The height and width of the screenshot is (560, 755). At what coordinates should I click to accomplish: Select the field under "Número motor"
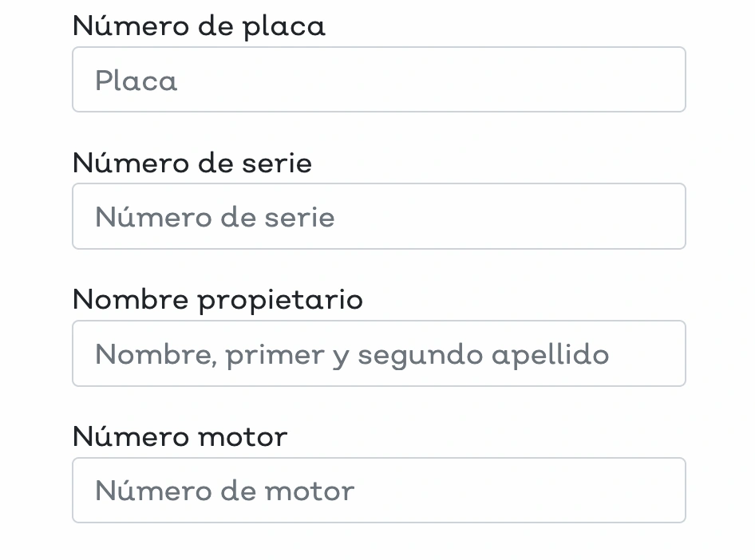pos(378,491)
